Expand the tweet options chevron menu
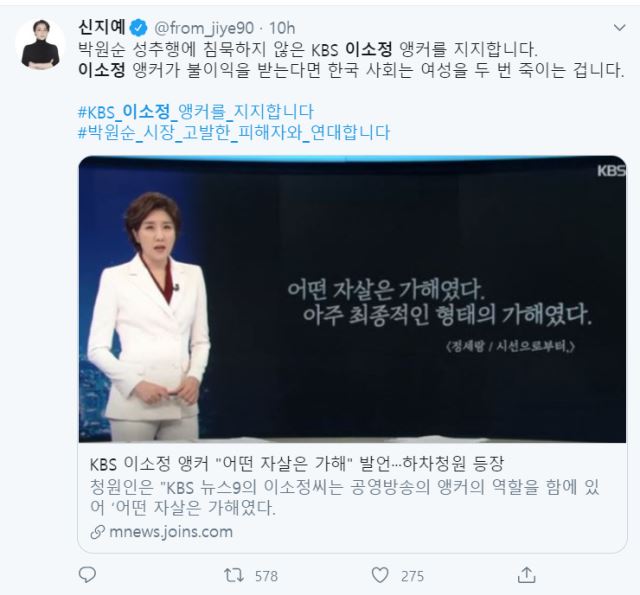The width and height of the screenshot is (640, 595). point(620,28)
